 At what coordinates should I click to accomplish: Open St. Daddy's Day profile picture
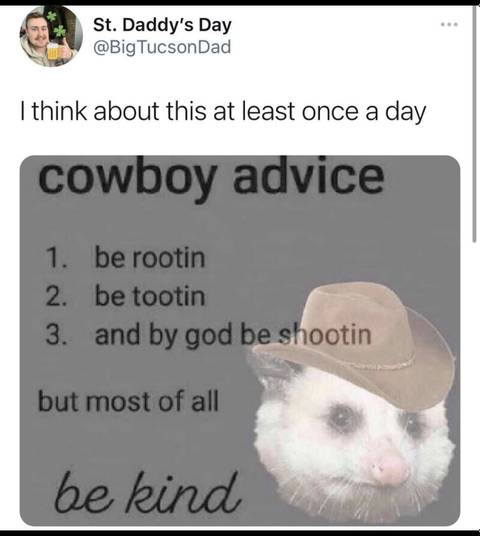pyautogui.click(x=51, y=36)
